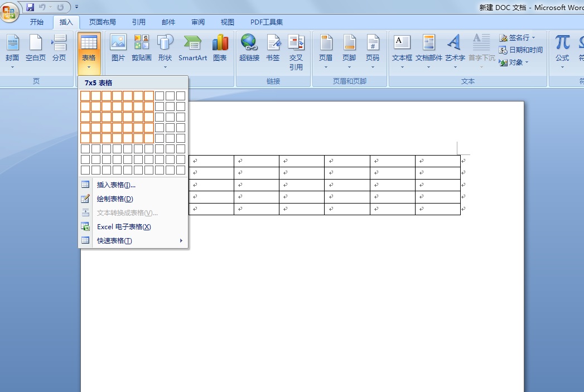Image resolution: width=584 pixels, height=392 pixels.
Task: Add a signature line (签名行)
Action: point(517,37)
